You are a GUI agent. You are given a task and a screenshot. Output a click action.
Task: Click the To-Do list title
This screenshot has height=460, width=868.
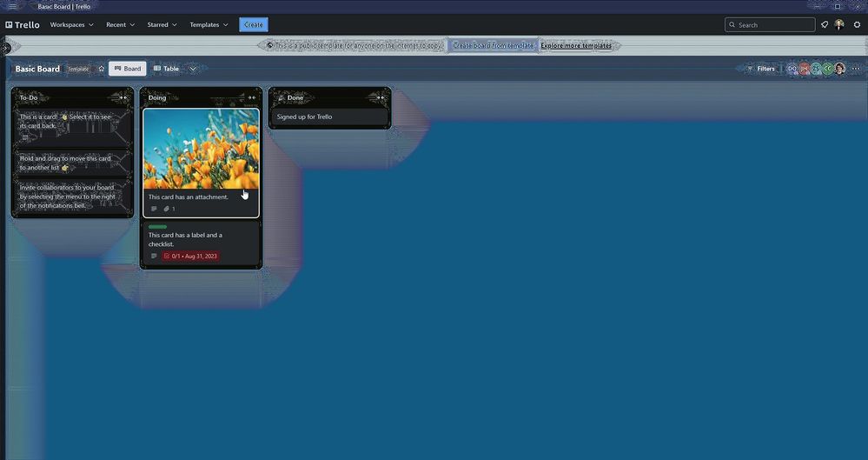click(x=29, y=97)
